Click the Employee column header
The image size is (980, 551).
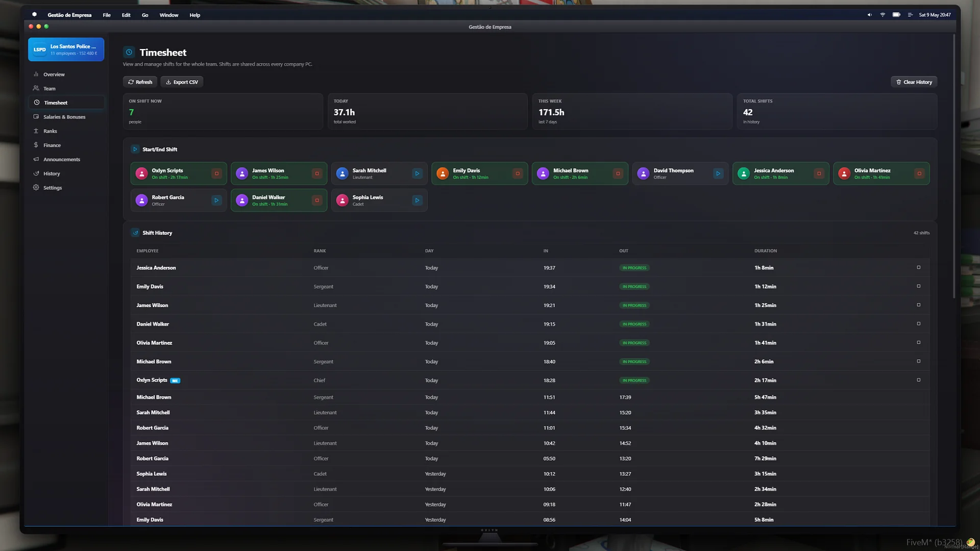tap(148, 251)
